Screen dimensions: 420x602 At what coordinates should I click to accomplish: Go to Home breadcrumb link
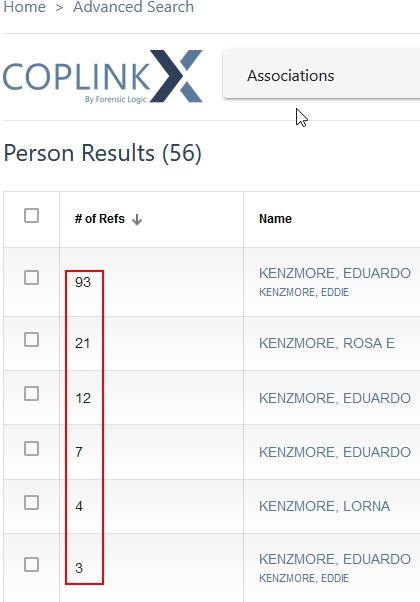pos(24,7)
